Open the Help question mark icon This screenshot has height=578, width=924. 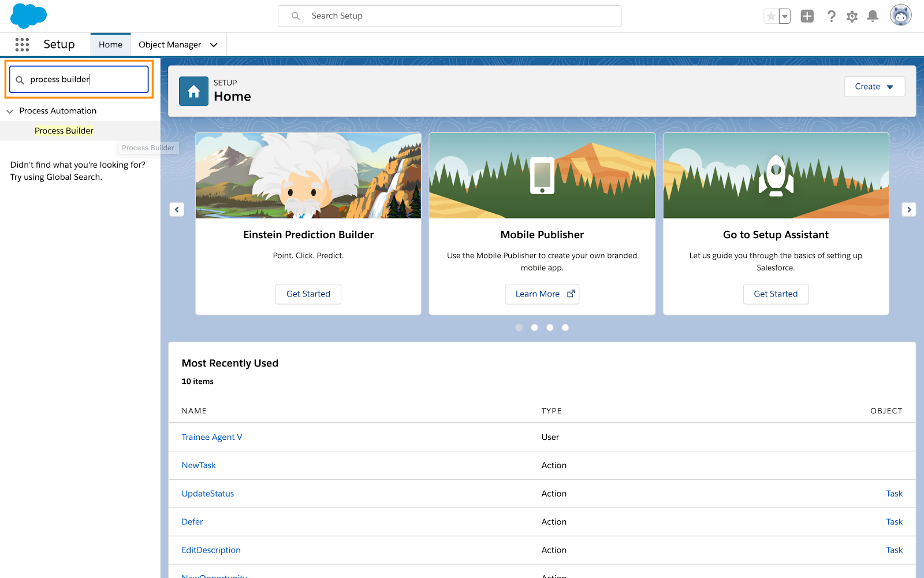pyautogui.click(x=832, y=16)
